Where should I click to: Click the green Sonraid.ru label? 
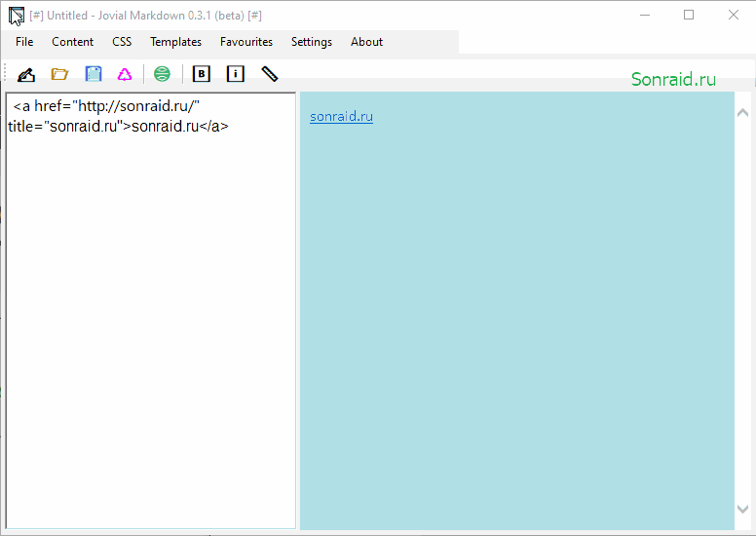coord(673,79)
